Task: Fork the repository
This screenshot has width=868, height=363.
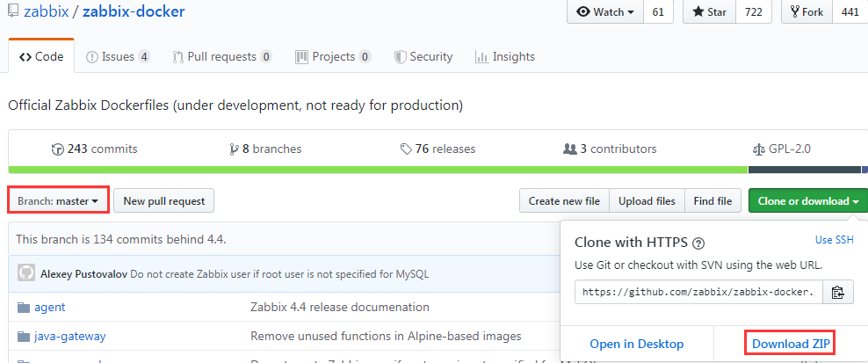Action: 807,11
